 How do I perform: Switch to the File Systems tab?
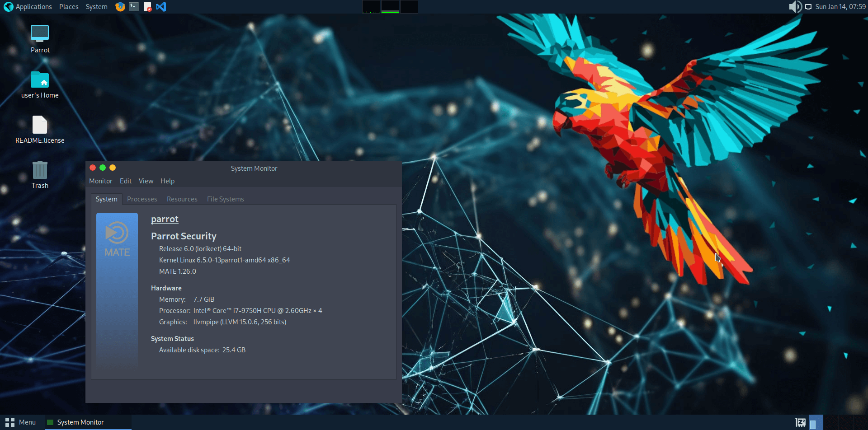coord(225,199)
